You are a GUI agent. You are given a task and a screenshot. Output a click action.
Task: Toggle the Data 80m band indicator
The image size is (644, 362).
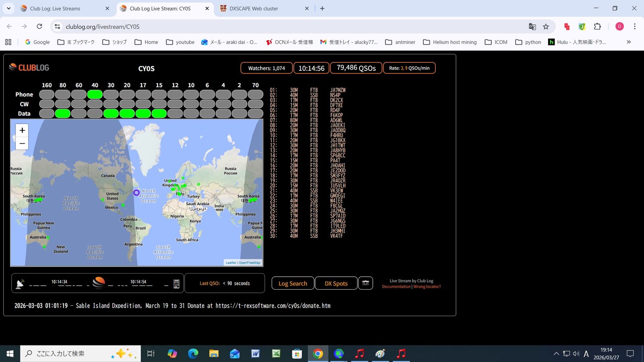(63, 113)
